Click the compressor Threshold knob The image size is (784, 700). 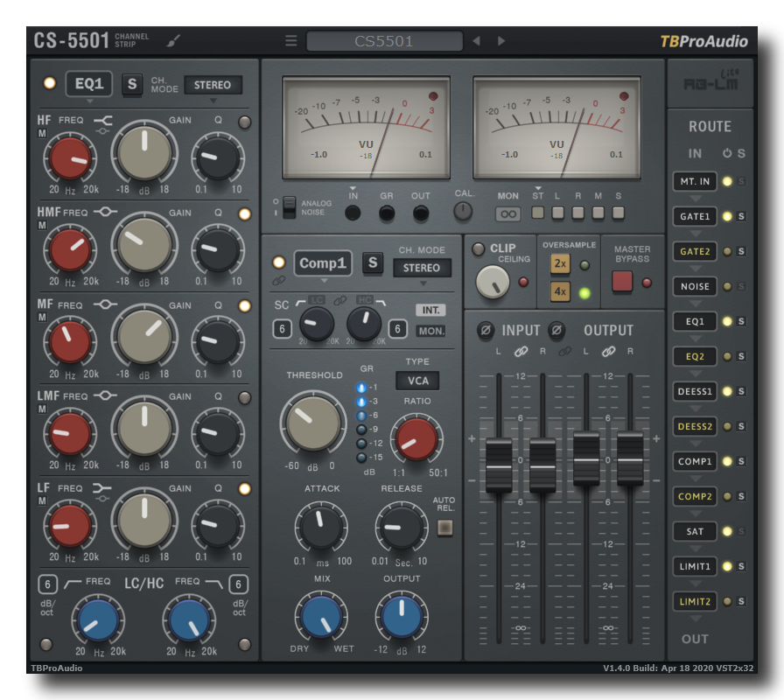pos(313,423)
